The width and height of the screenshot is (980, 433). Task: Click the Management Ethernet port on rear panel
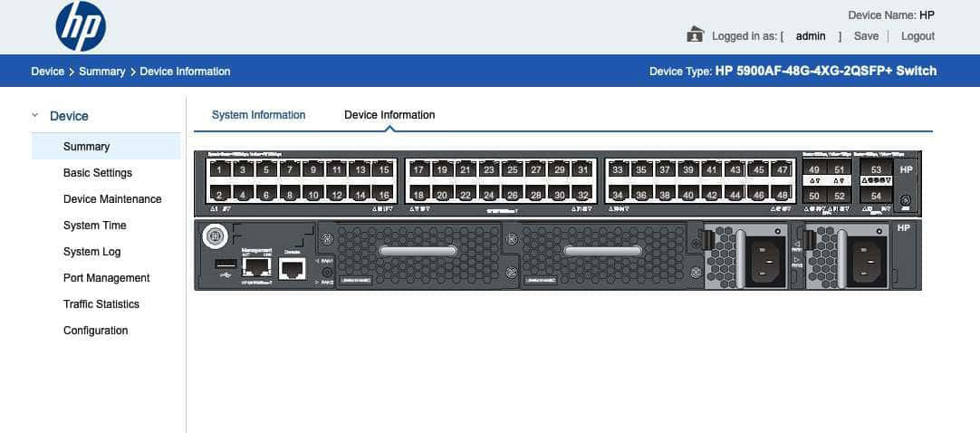255,267
